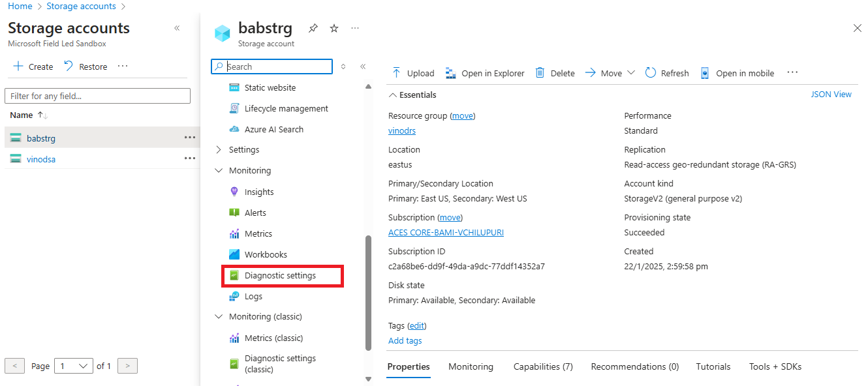Screen dimensions: 868x386
Task: Open Tools + SDKs tab
Action: [775, 367]
